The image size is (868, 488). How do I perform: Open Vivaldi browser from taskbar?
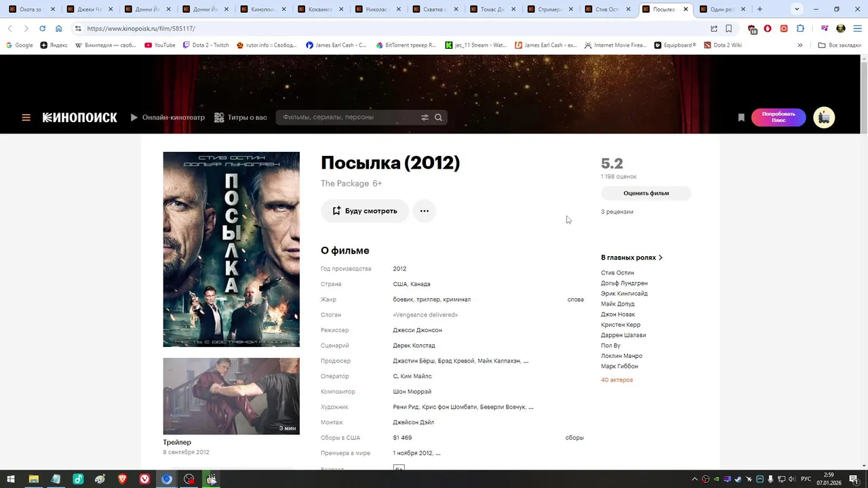tap(145, 479)
